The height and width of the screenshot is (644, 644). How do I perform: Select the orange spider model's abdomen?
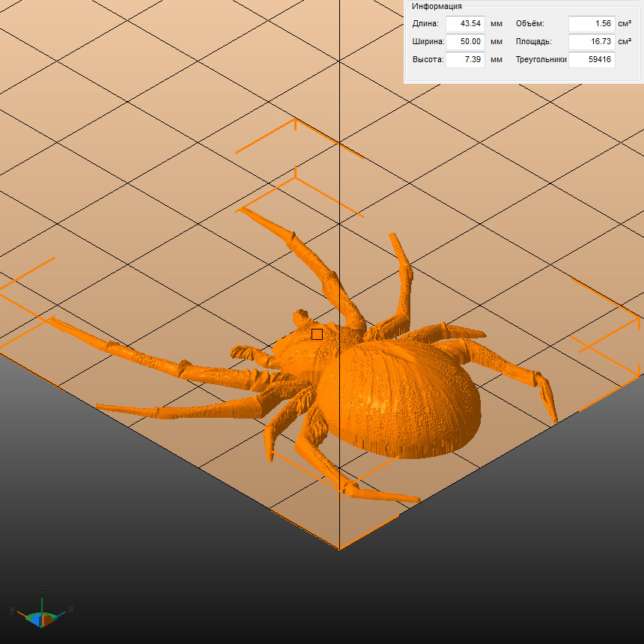tap(398, 401)
